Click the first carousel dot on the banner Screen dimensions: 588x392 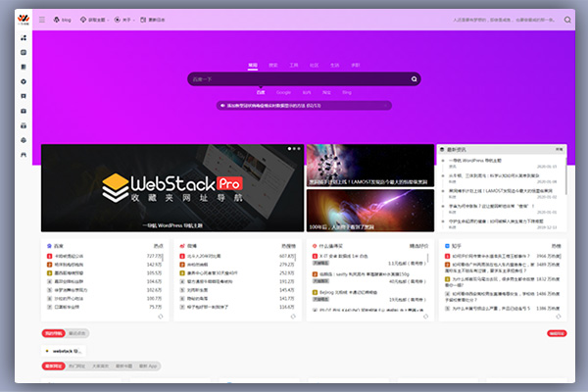289,149
